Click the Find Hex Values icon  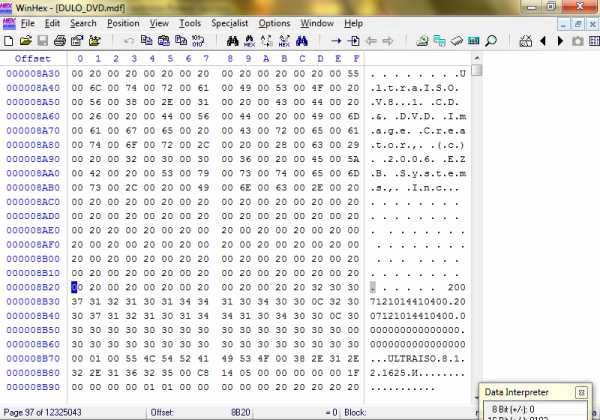pyautogui.click(x=249, y=41)
